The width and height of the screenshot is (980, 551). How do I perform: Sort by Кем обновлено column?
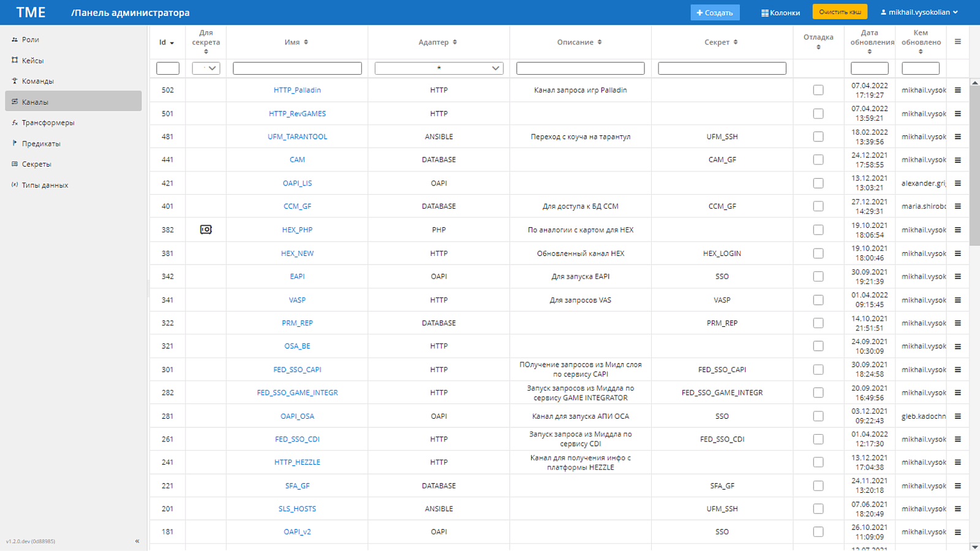point(921,51)
